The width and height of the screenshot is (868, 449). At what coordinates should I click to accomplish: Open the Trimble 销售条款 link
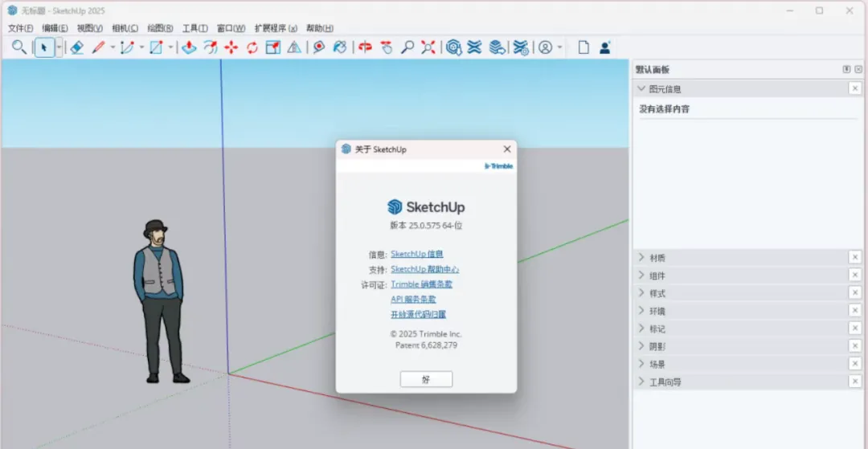click(x=421, y=284)
